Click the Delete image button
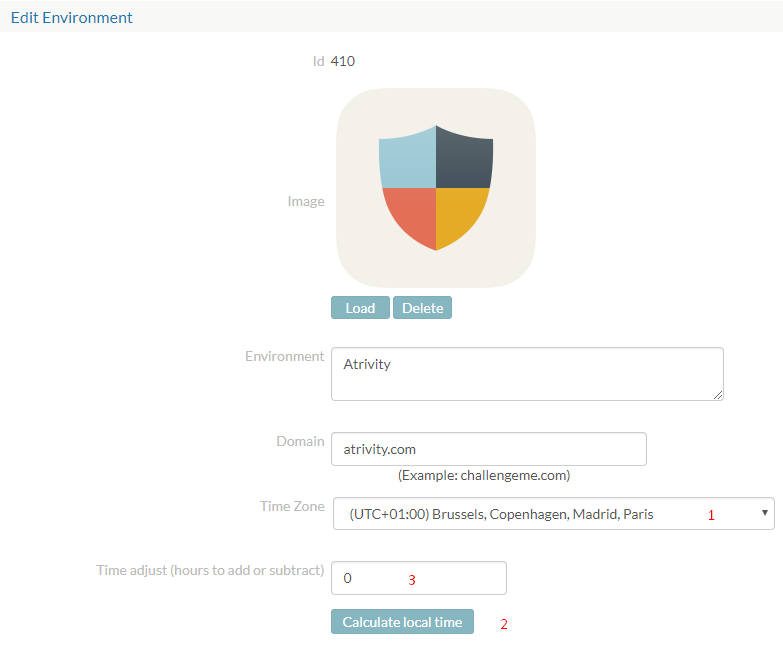Image resolution: width=783 pixels, height=645 pixels. (422, 308)
